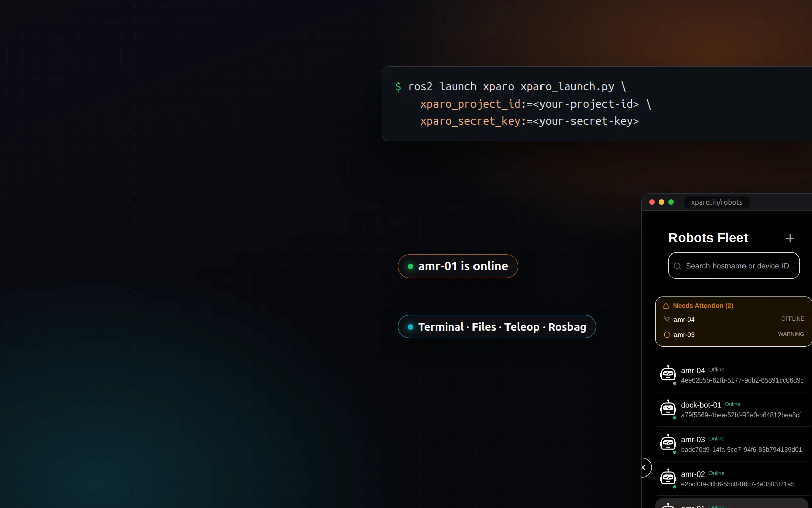Click device ID a79f5569-4bee-52bf-92e0-b64812bea8cf

click(x=740, y=415)
